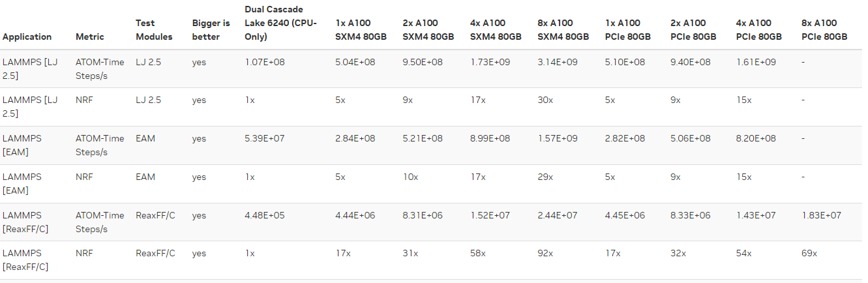Image resolution: width=868 pixels, height=283 pixels.
Task: Select the Test Modules column header
Action: pos(154,30)
